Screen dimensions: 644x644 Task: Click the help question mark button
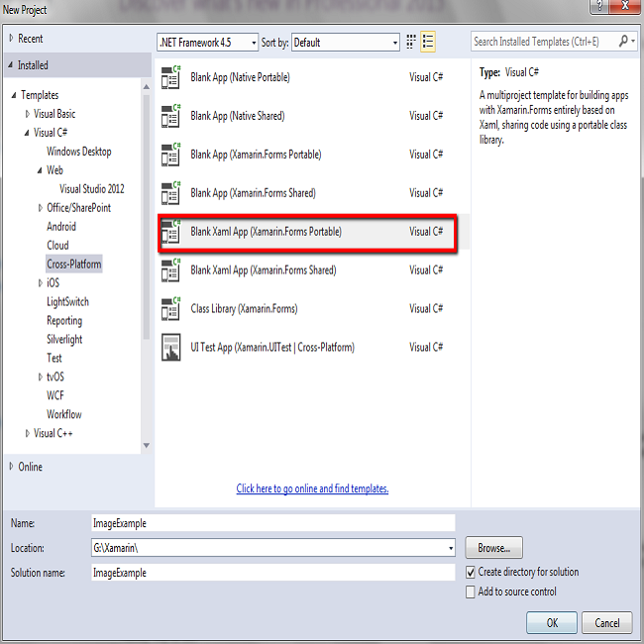(599, 6)
